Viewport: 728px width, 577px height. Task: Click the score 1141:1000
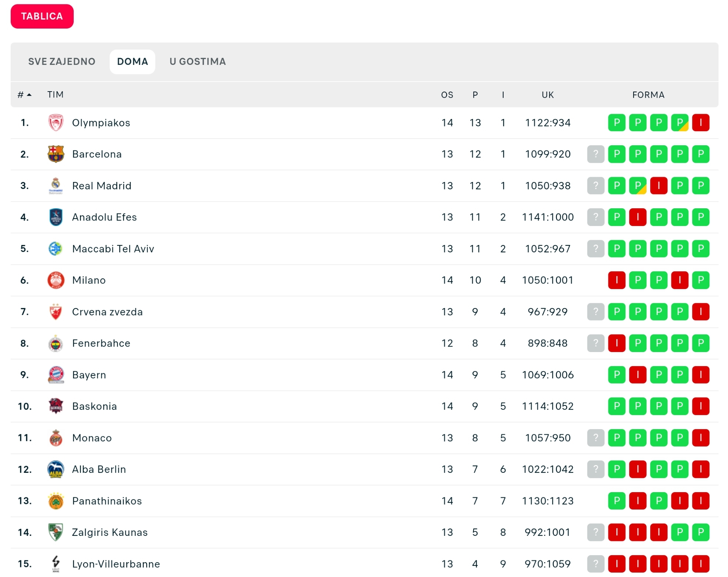click(x=548, y=217)
